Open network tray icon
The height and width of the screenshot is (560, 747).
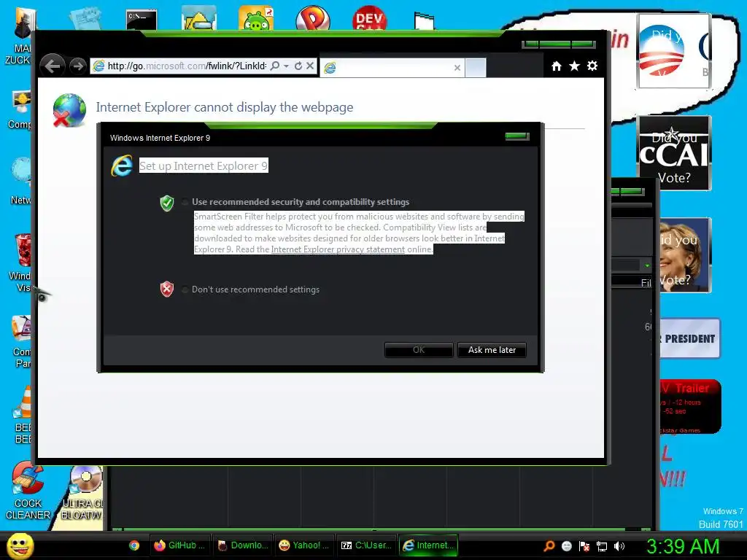tap(602, 546)
